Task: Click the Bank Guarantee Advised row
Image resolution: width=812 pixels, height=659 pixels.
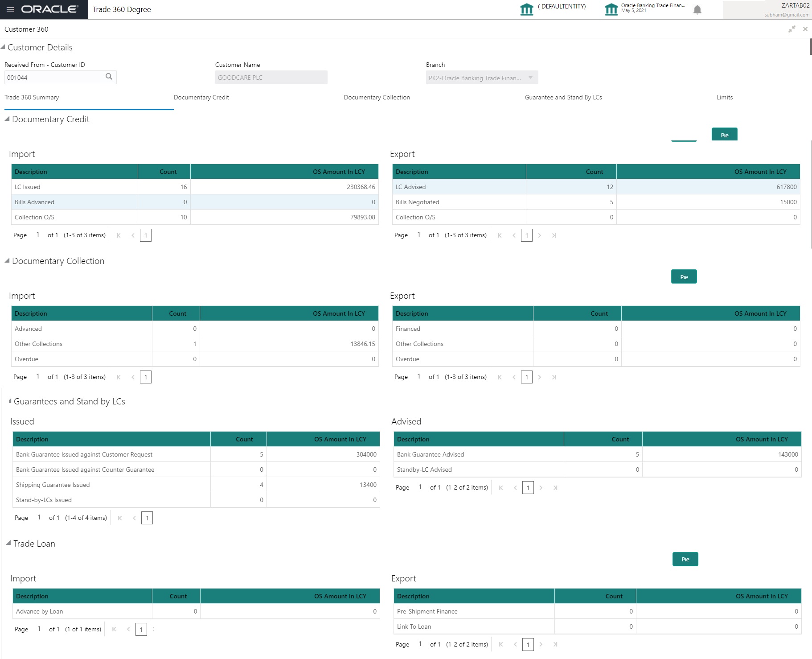Action: pyautogui.click(x=598, y=454)
